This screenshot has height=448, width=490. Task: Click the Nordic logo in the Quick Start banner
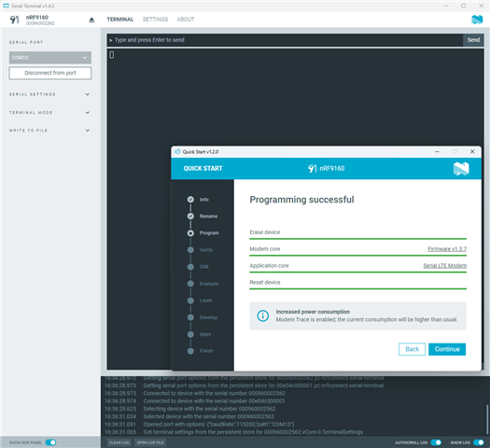(x=461, y=168)
